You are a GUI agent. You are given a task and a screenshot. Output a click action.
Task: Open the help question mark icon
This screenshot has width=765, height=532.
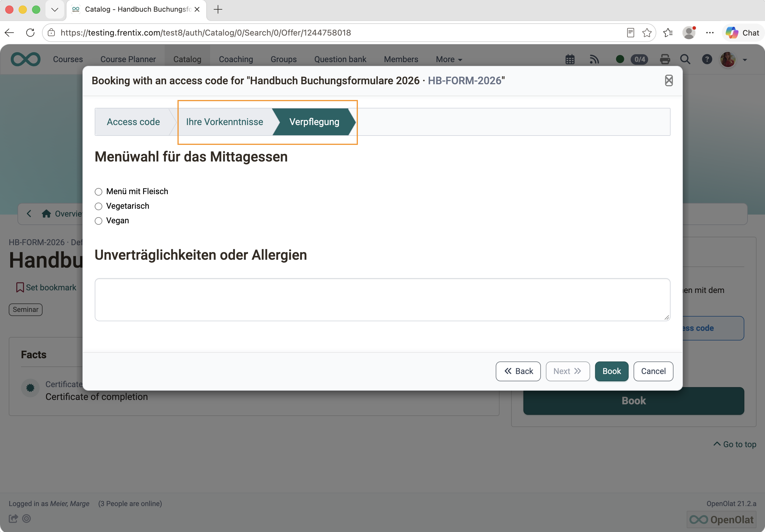707,59
